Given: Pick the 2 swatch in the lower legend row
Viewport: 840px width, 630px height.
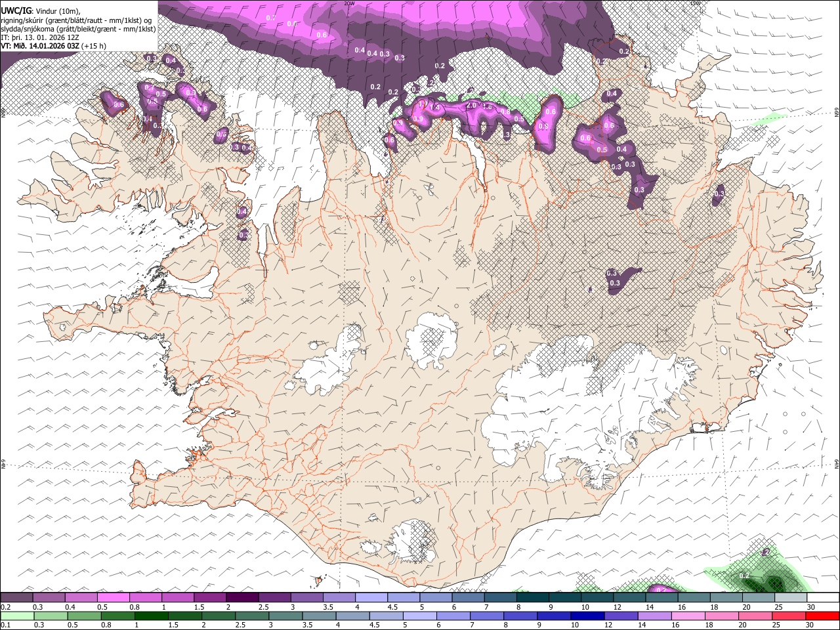Looking at the screenshot, I should (218, 616).
